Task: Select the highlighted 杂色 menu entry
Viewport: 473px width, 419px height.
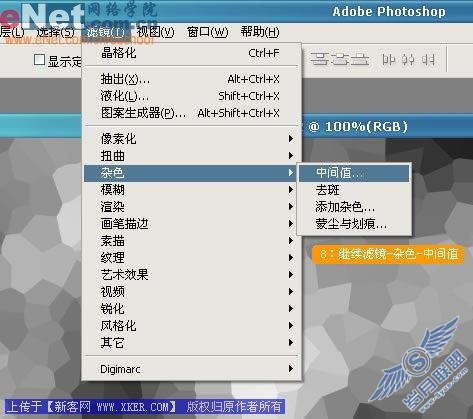Action: point(191,173)
